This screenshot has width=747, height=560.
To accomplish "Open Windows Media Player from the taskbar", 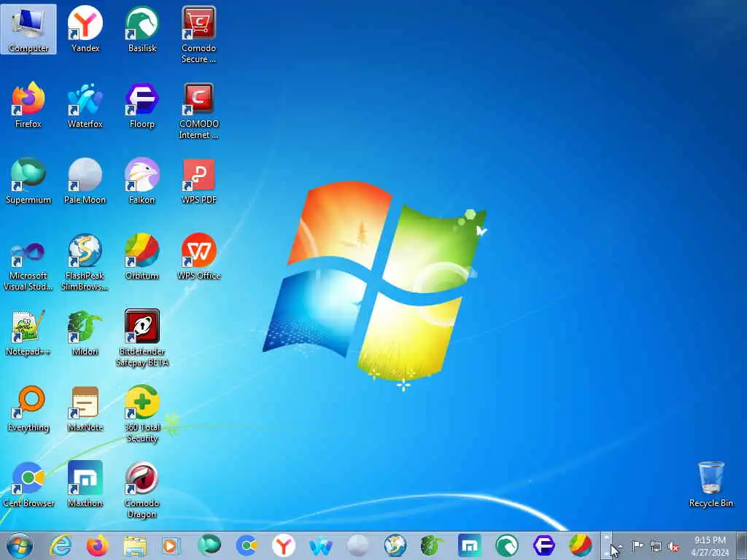I will (x=171, y=545).
